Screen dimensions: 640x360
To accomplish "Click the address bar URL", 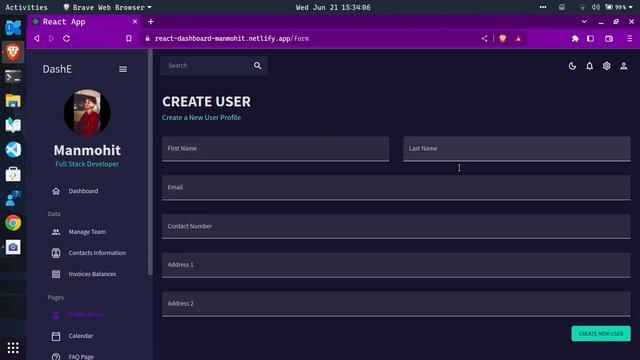I will pyautogui.click(x=232, y=38).
